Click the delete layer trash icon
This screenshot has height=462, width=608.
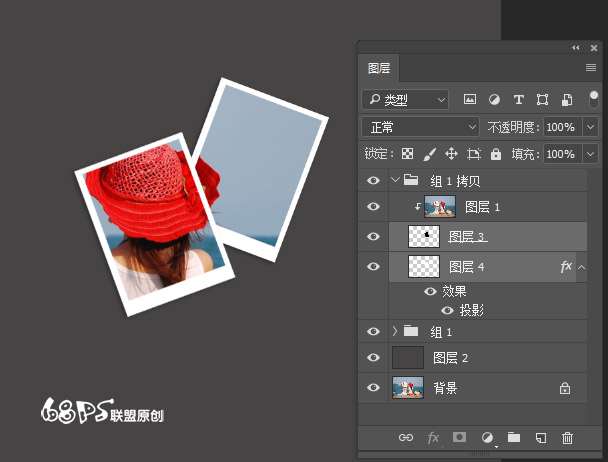point(567,437)
